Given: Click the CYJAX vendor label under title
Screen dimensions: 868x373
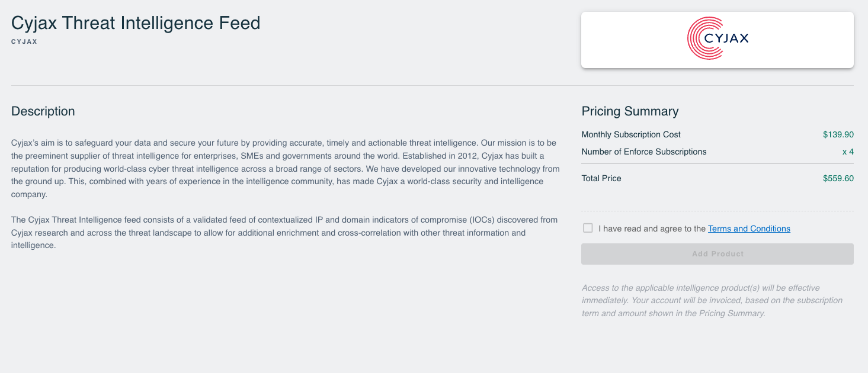Looking at the screenshot, I should click(24, 41).
